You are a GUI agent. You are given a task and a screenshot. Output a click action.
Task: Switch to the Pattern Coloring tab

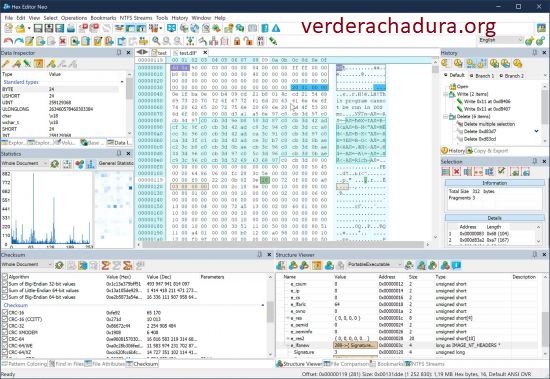(25, 364)
